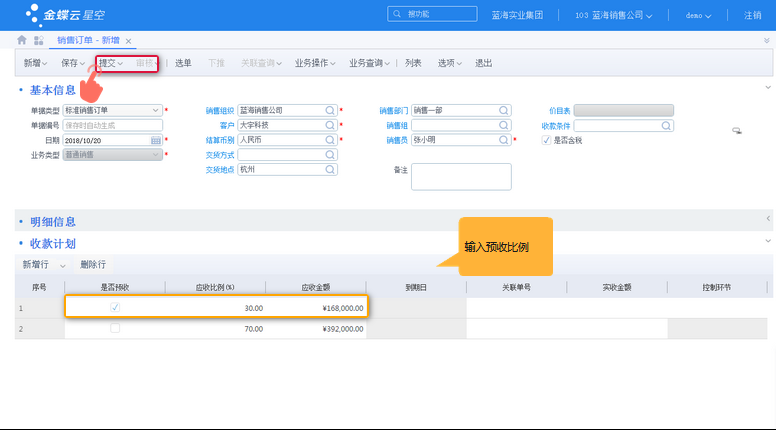The width and height of the screenshot is (776, 430).
Task: Open the demo user menu
Action: click(698, 15)
